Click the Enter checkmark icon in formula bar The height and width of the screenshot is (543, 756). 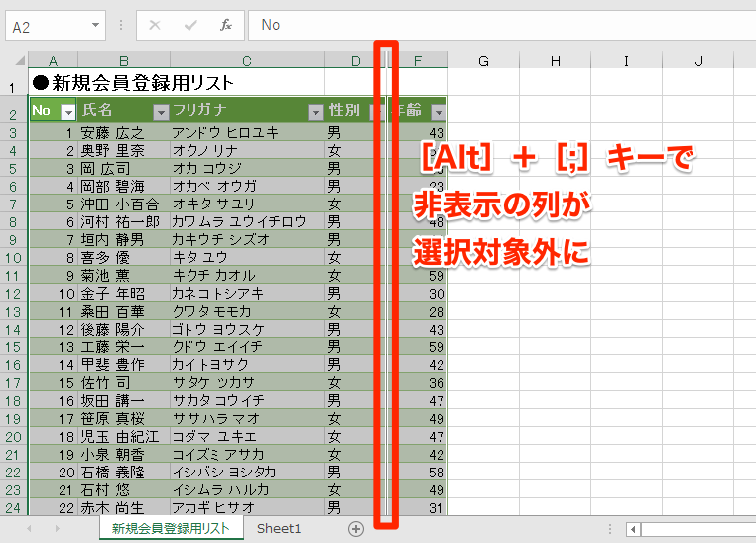click(x=190, y=25)
